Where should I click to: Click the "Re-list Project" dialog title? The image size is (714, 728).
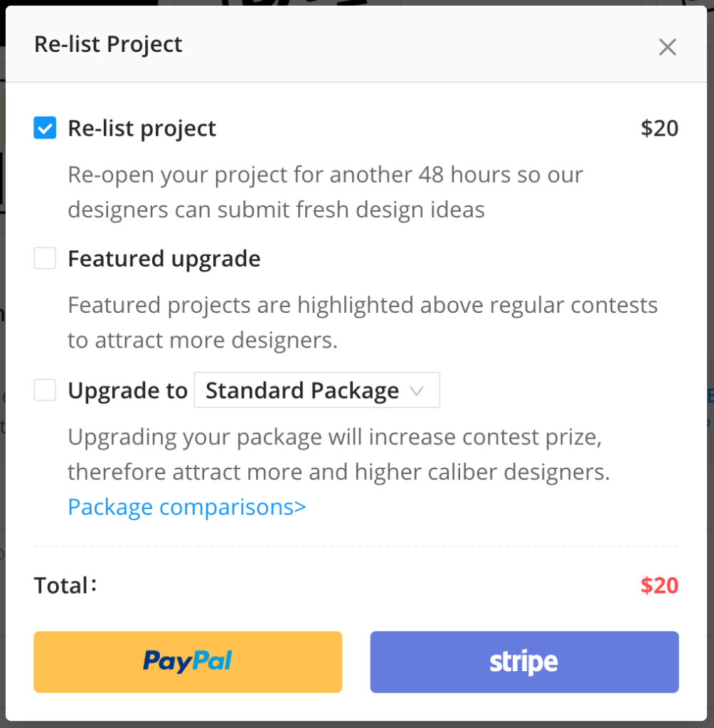108,45
